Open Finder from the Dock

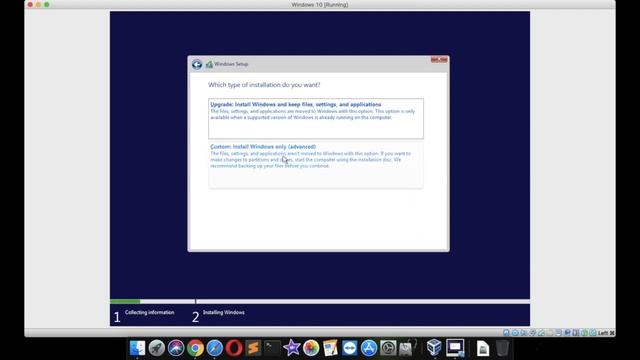click(x=137, y=348)
